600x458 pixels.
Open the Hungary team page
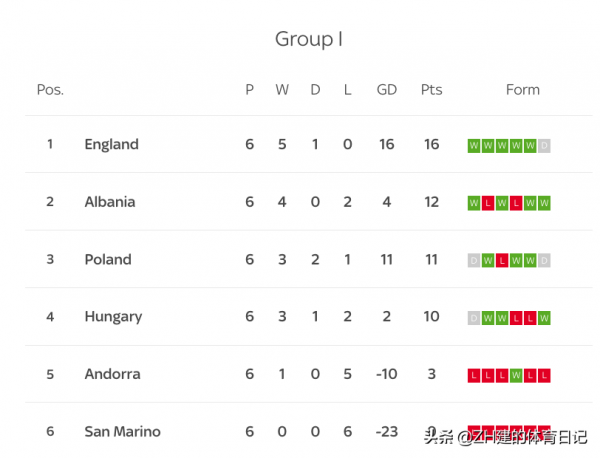point(113,317)
